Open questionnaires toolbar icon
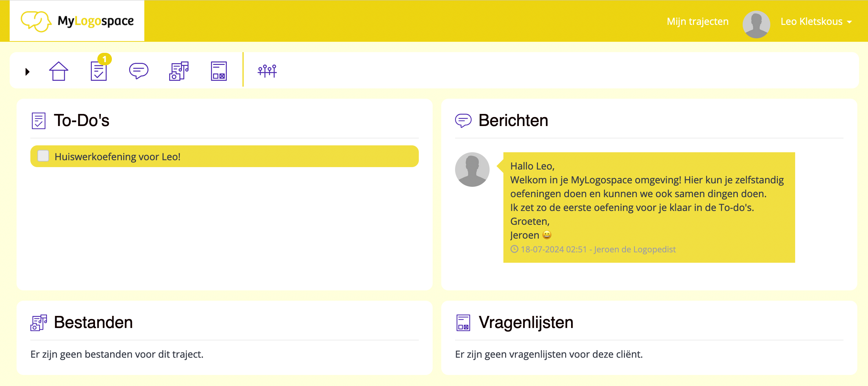The width and height of the screenshot is (868, 386). [x=219, y=71]
